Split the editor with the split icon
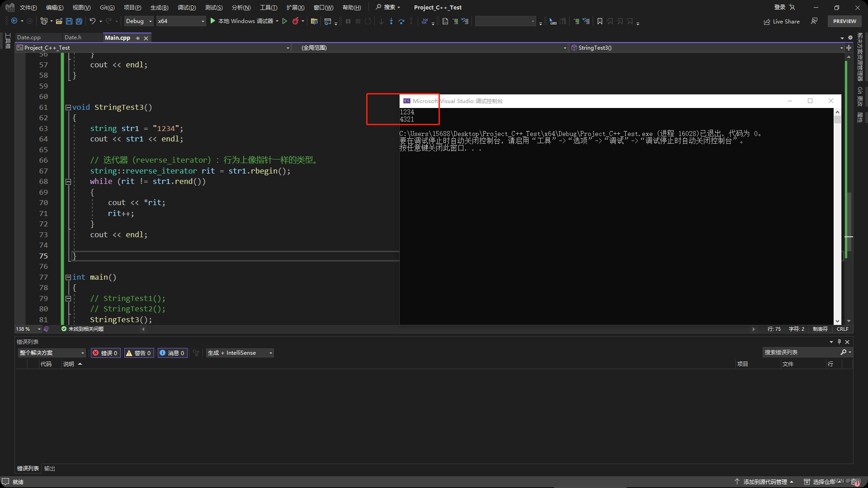Screen dimensions: 868x488 coord(849,47)
